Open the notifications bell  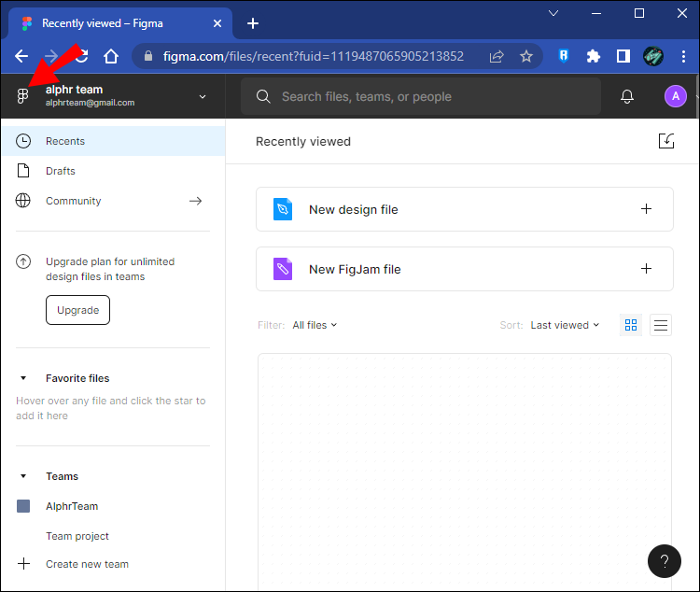pyautogui.click(x=627, y=96)
